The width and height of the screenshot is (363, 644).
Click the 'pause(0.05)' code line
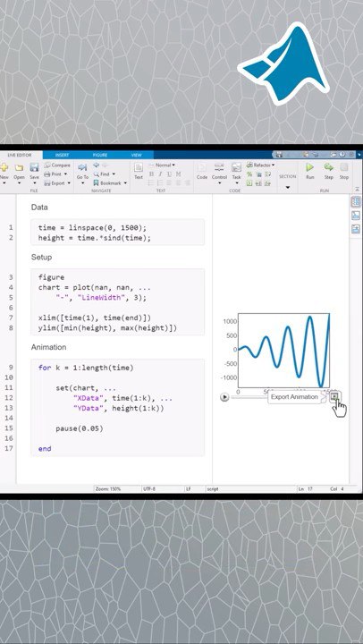(x=80, y=428)
